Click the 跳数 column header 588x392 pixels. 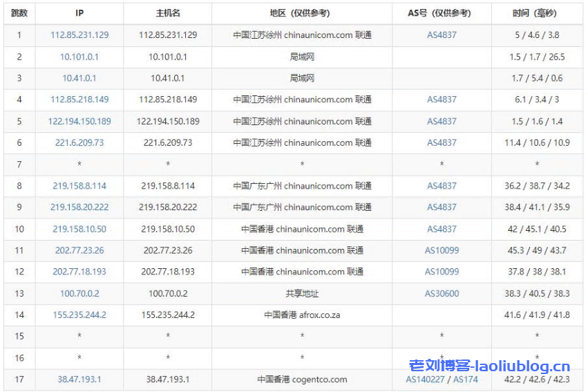pos(19,13)
